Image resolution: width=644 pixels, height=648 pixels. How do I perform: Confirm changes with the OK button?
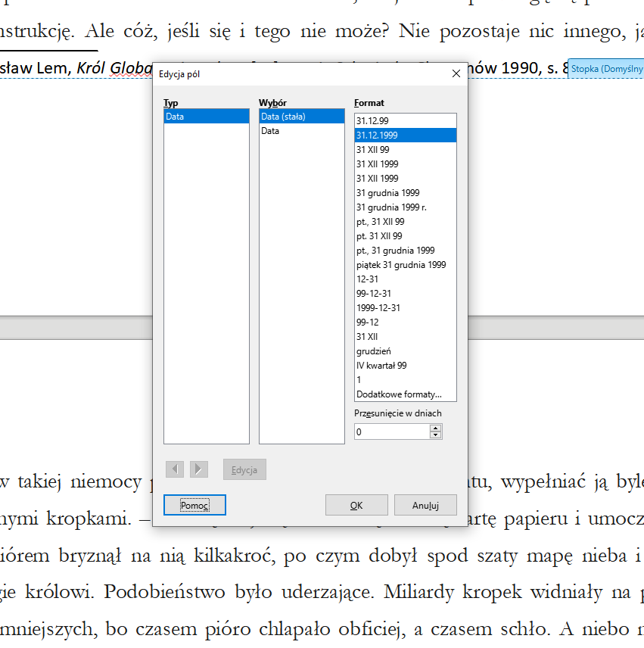pos(356,504)
